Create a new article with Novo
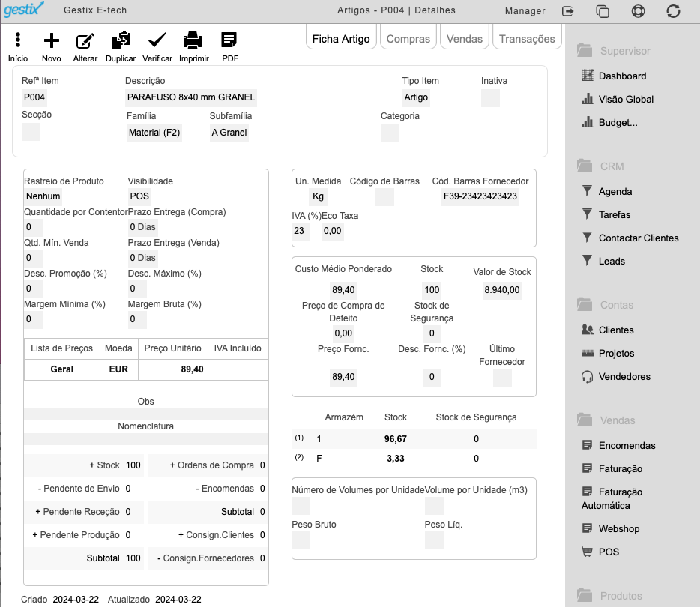This screenshot has width=700, height=607. coord(52,40)
